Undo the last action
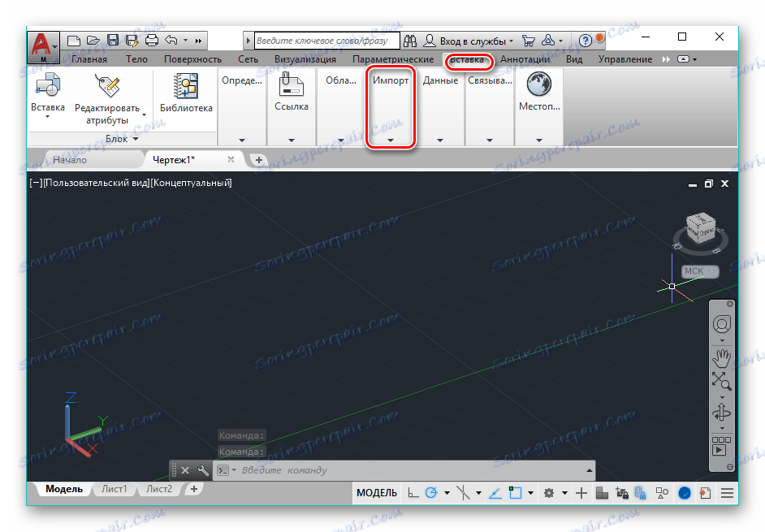The width and height of the screenshot is (765, 532). [171, 41]
